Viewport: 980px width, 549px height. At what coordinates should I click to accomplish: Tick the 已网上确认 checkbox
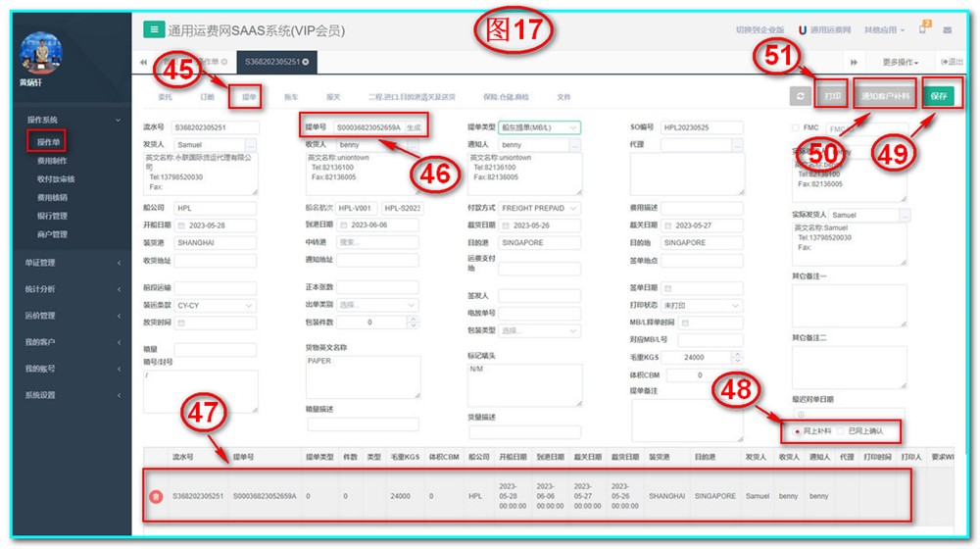840,431
